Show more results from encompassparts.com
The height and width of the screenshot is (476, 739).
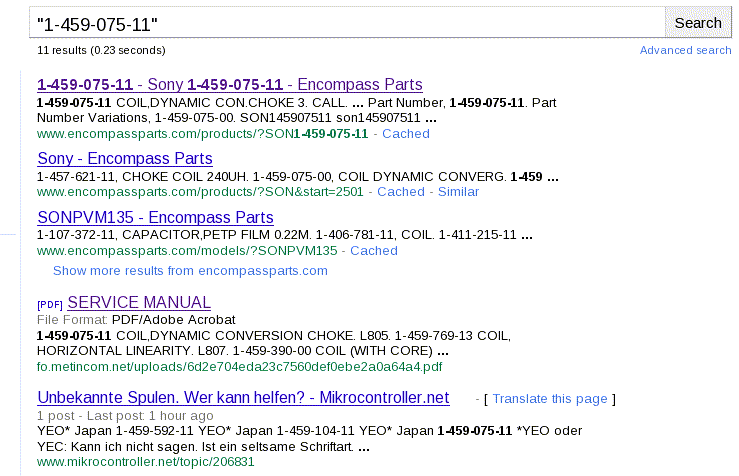click(x=190, y=271)
